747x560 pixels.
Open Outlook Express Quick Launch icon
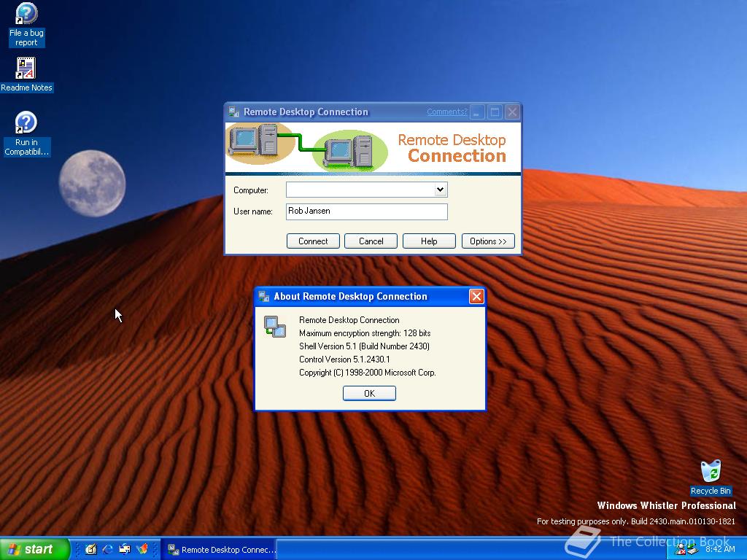tap(125, 549)
